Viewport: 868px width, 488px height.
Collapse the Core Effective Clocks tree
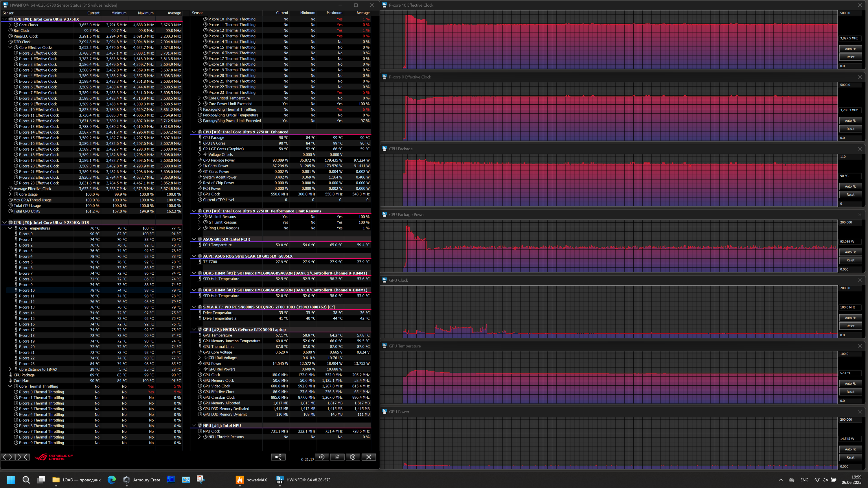(10, 47)
